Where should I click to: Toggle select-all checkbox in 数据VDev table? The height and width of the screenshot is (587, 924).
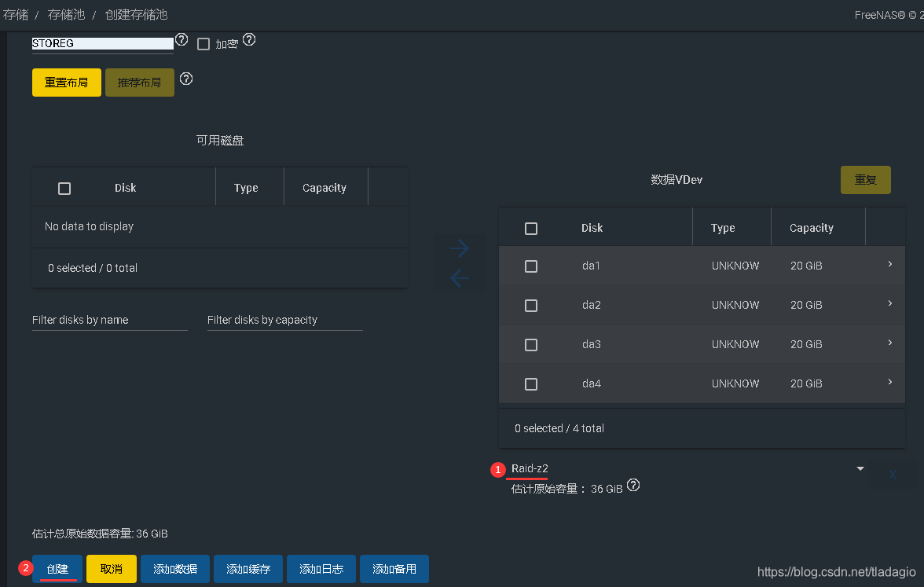pos(531,229)
